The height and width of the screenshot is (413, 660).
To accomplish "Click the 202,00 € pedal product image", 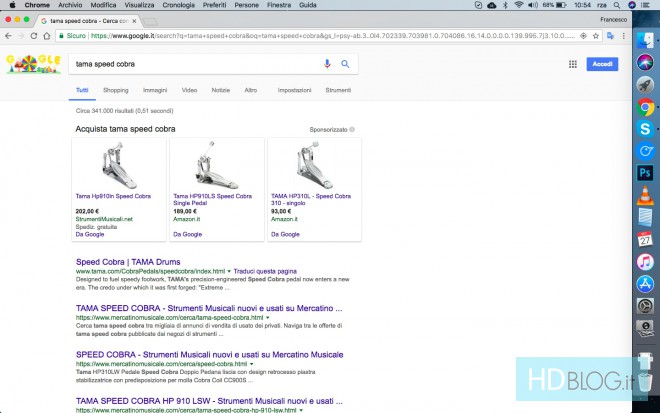I will tap(119, 165).
